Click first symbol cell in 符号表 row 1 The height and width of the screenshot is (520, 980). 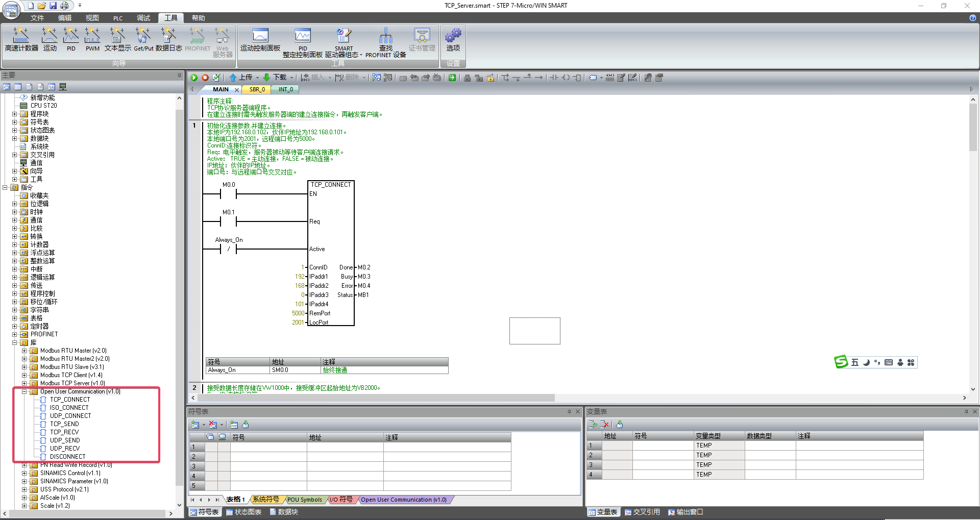[268, 447]
